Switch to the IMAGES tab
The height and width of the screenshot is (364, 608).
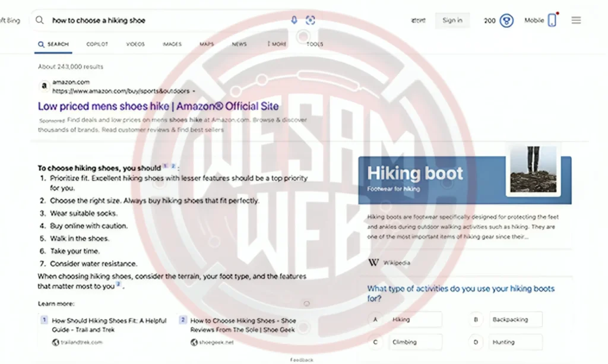coord(172,44)
